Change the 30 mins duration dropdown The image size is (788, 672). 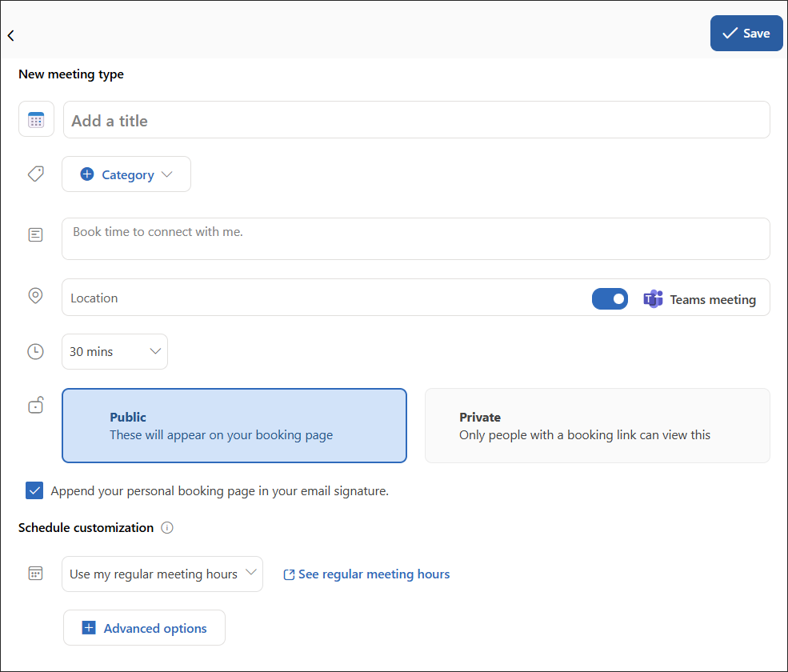coord(114,351)
